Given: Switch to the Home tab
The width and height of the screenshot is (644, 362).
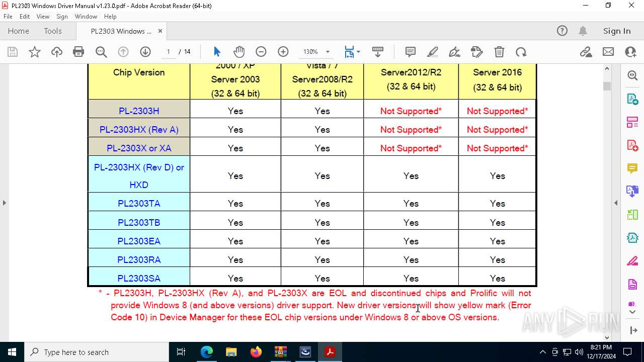Looking at the screenshot, I should point(19,31).
